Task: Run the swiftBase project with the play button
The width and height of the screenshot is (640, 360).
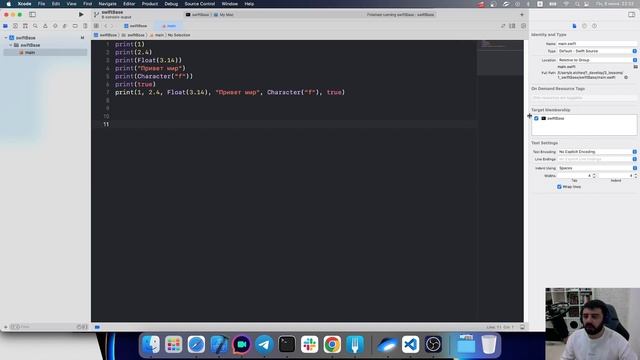Action: point(81,14)
